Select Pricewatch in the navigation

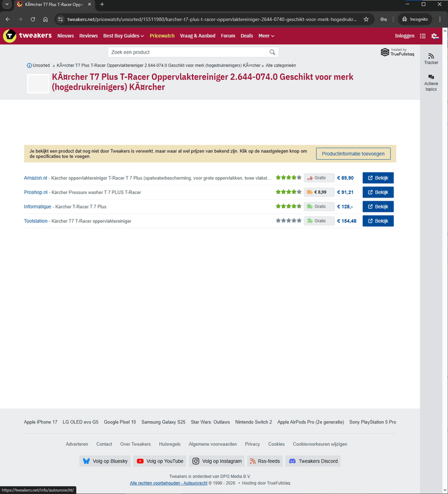coord(162,36)
